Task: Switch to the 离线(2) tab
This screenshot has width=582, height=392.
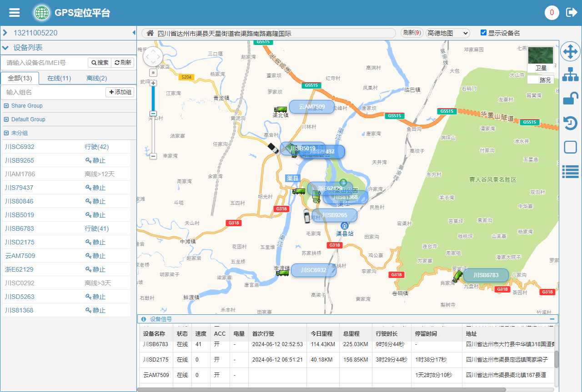Action: click(96, 78)
